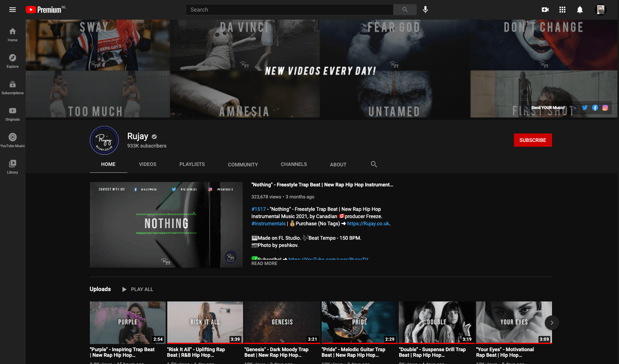Click the Twitter icon on banner
Image resolution: width=619 pixels, height=364 pixels.
(585, 108)
